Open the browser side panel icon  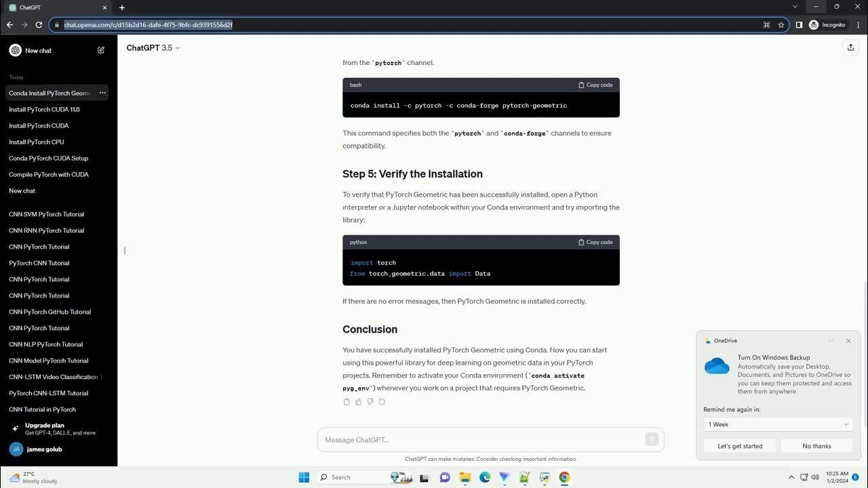click(799, 24)
